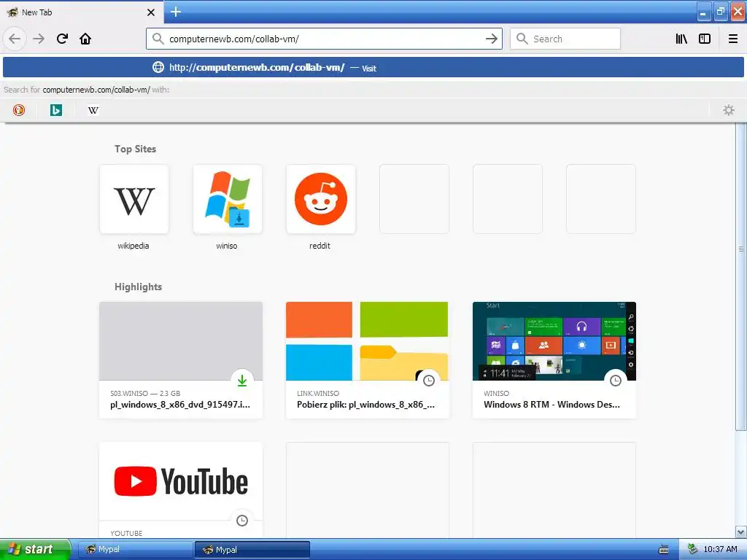747x560 pixels.
Task: Search with DuckDuckGo engine icon
Action: point(19,110)
